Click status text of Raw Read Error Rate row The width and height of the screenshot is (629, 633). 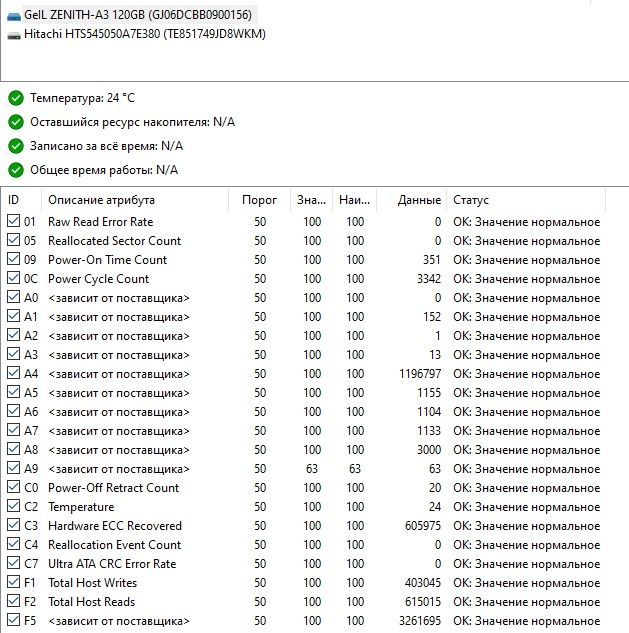[526, 222]
